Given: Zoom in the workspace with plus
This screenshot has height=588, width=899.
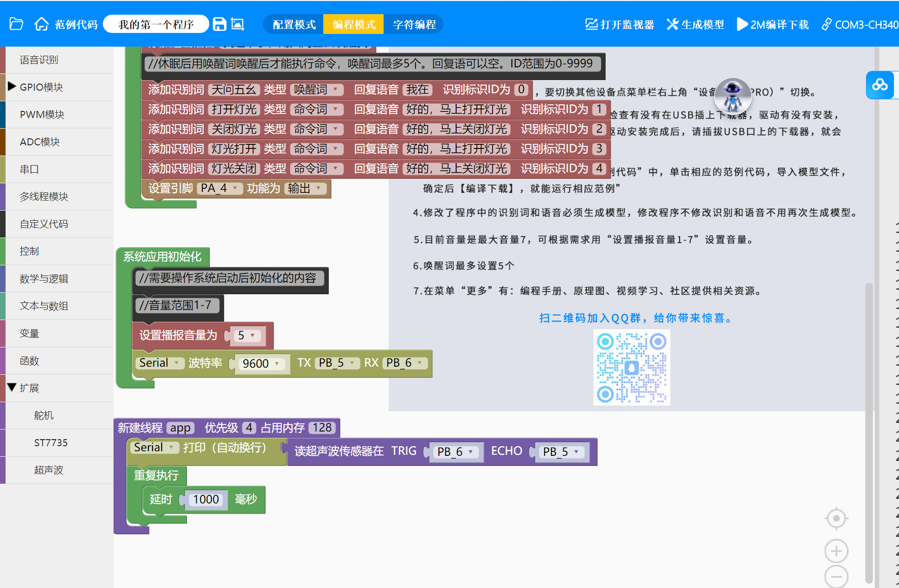Looking at the screenshot, I should [x=836, y=551].
